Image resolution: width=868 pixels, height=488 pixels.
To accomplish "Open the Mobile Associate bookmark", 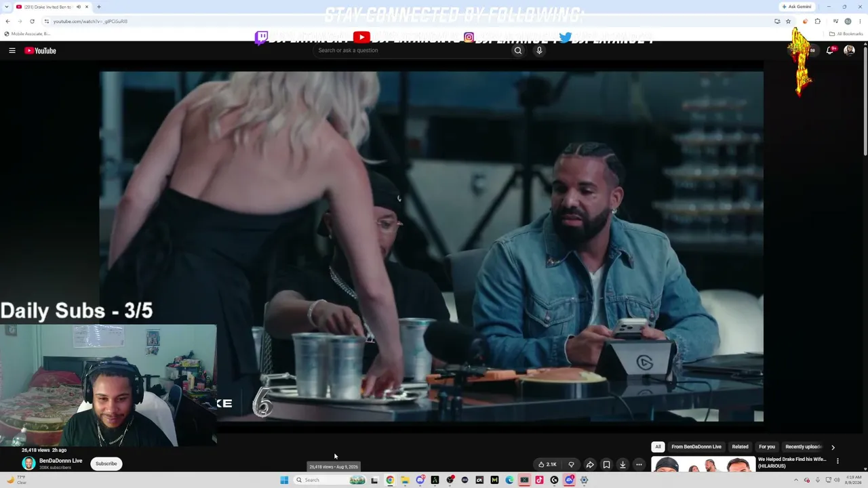I will (27, 34).
